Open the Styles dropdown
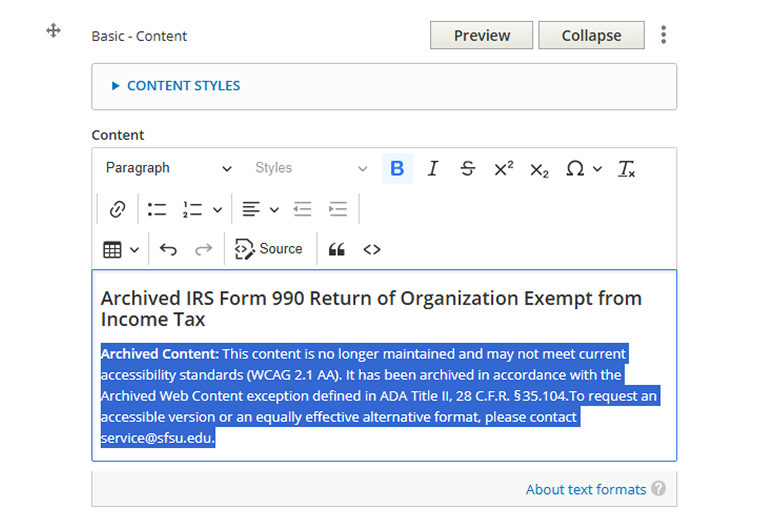This screenshot has height=531, width=761. click(x=311, y=168)
